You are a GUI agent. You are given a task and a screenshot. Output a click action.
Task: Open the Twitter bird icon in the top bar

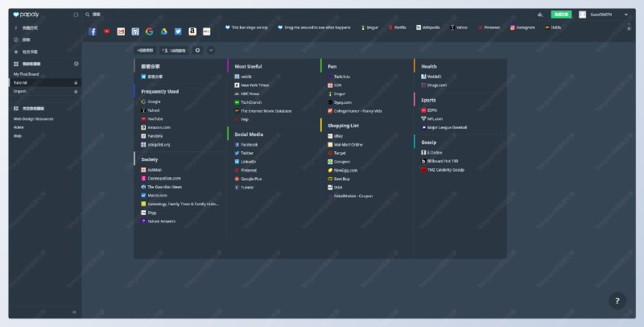178,31
